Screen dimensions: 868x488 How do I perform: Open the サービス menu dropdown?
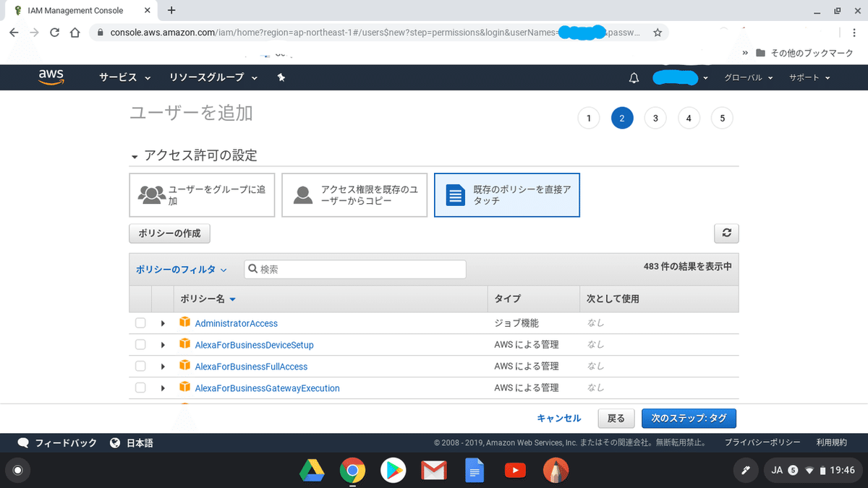tap(125, 77)
